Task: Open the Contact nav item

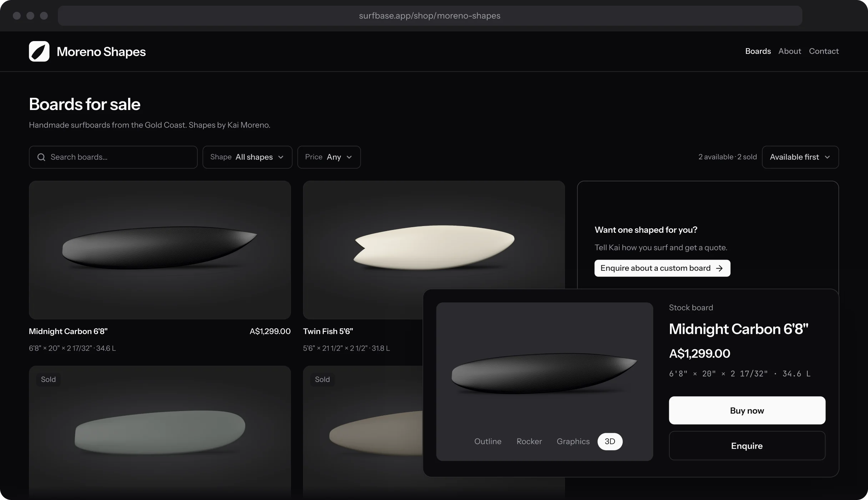Action: (824, 51)
